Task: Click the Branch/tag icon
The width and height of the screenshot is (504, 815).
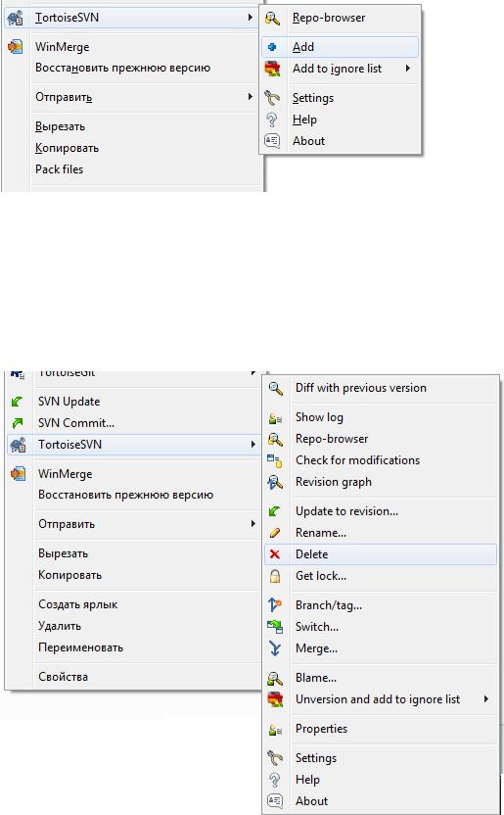Action: [275, 605]
